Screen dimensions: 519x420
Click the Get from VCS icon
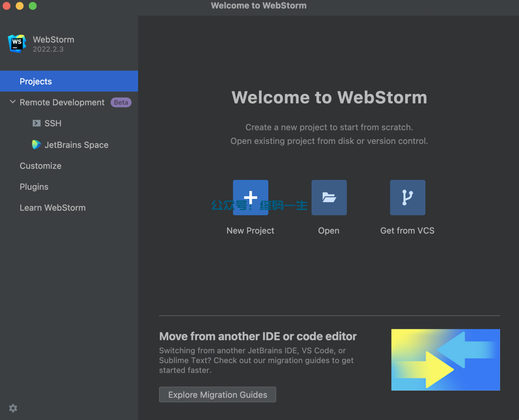click(407, 198)
